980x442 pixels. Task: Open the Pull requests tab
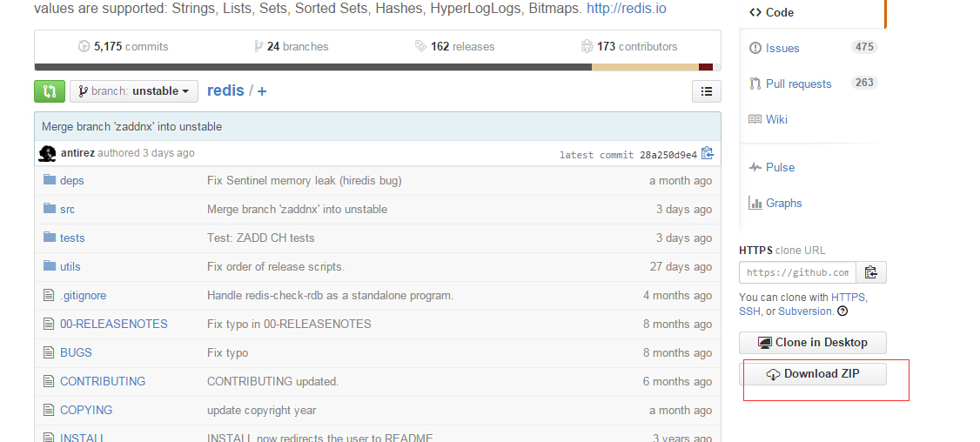[x=799, y=84]
